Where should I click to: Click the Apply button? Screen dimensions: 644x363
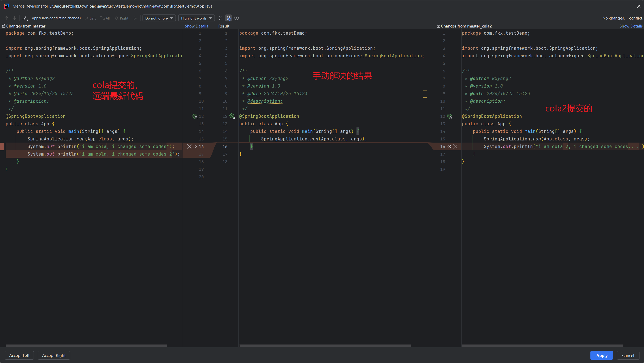(601, 355)
